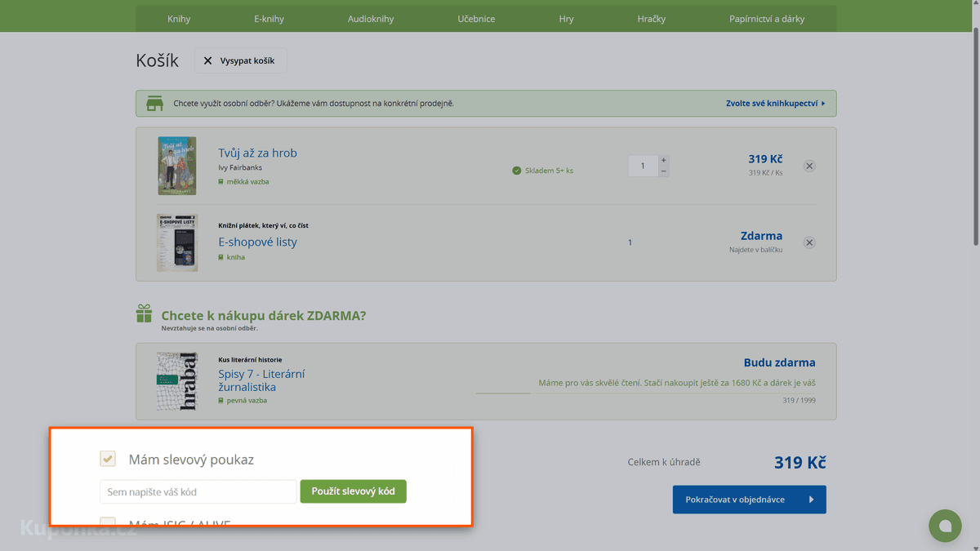
Task: Increase quantity with the plus stepper
Action: click(x=664, y=160)
